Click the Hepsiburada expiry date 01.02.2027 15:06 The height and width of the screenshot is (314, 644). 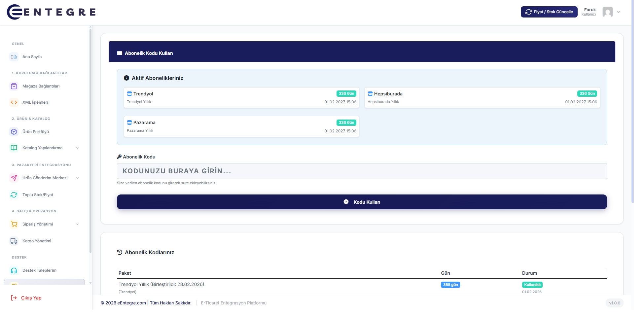[x=581, y=102]
